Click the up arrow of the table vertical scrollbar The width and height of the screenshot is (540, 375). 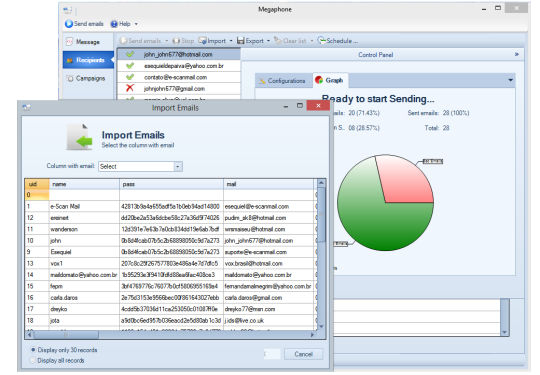tap(321, 183)
